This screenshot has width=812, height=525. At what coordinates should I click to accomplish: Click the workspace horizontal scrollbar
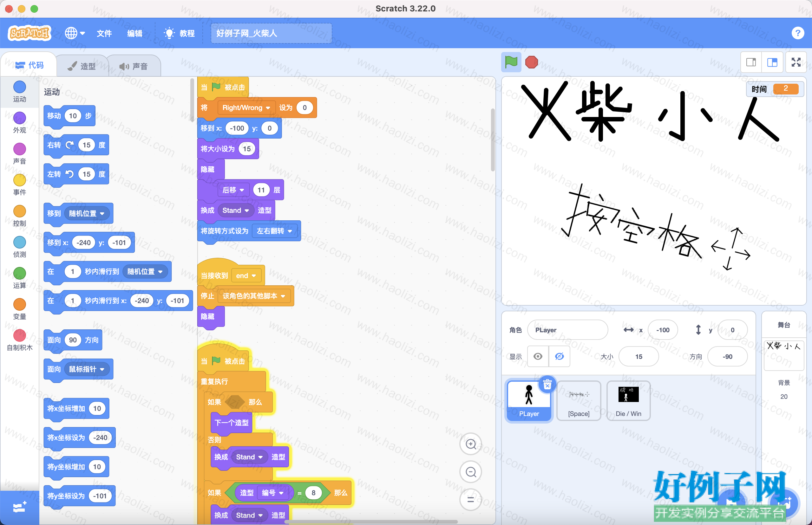coord(371,522)
